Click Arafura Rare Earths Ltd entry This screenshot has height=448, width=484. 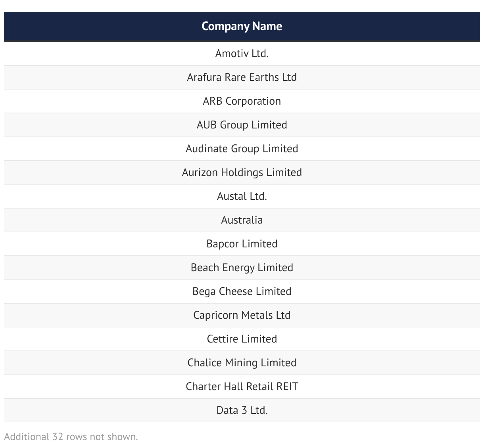[x=242, y=77]
